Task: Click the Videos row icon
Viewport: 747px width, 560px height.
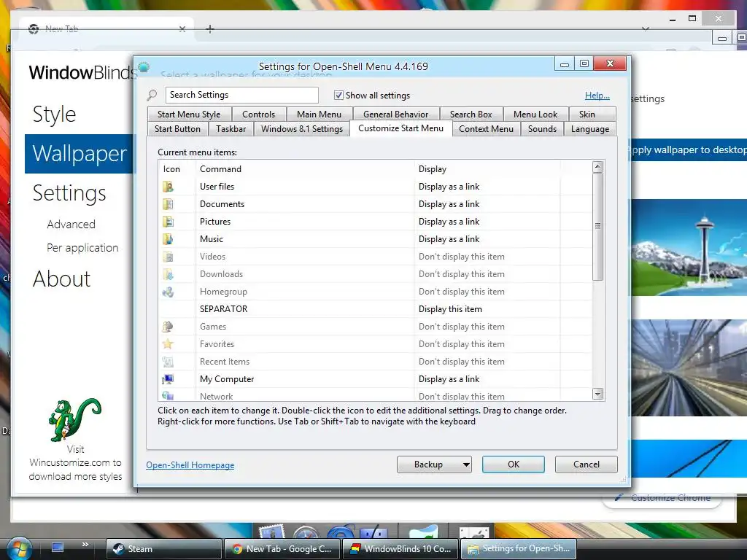Action: pyautogui.click(x=168, y=257)
